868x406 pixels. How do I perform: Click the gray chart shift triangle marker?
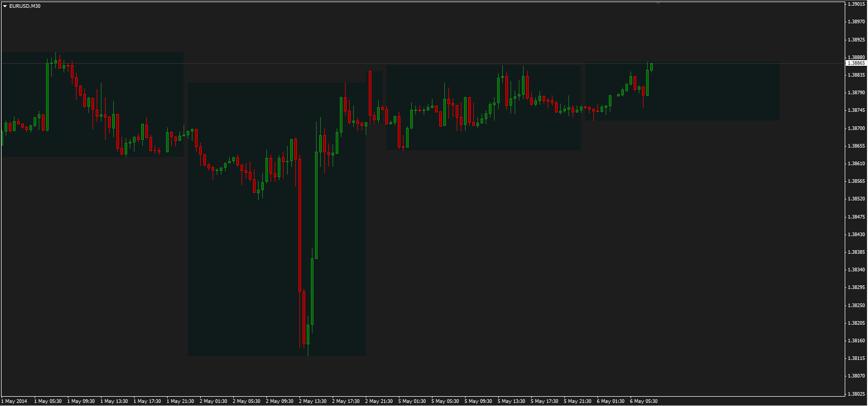(658, 3)
